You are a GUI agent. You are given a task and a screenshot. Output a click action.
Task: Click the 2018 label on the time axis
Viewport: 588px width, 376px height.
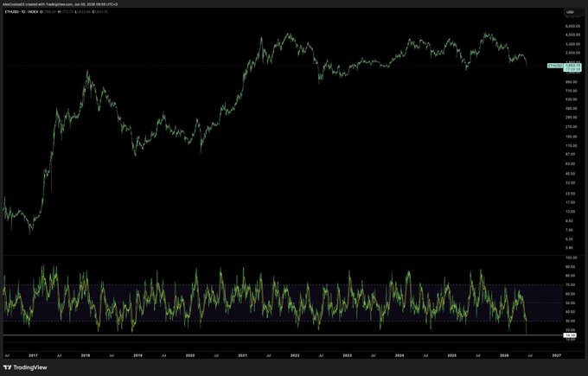click(x=86, y=355)
